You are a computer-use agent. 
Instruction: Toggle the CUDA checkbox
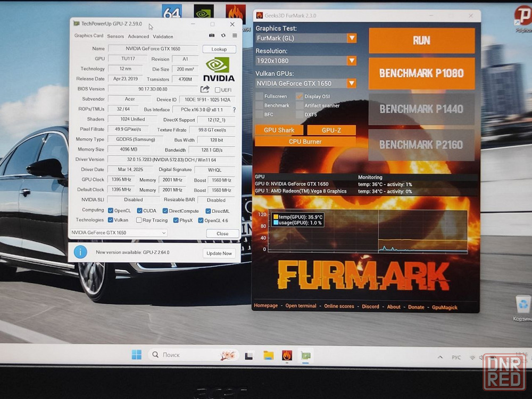pyautogui.click(x=139, y=211)
